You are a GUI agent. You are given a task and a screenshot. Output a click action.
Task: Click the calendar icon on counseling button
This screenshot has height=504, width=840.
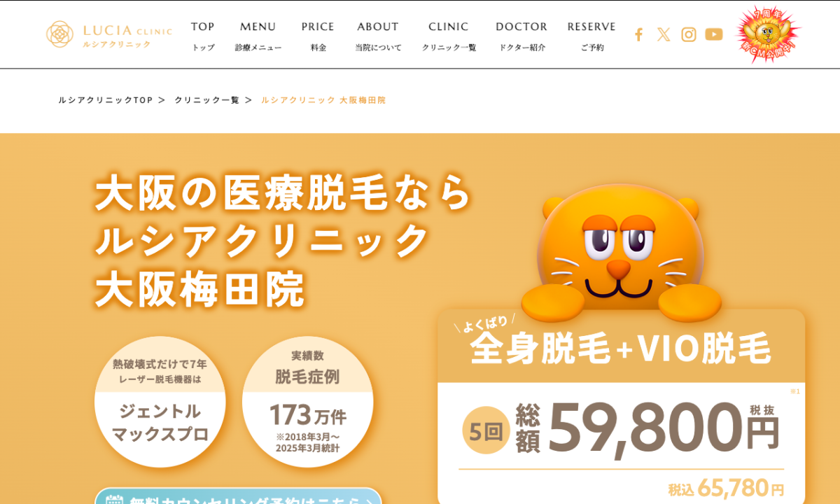tap(114, 499)
